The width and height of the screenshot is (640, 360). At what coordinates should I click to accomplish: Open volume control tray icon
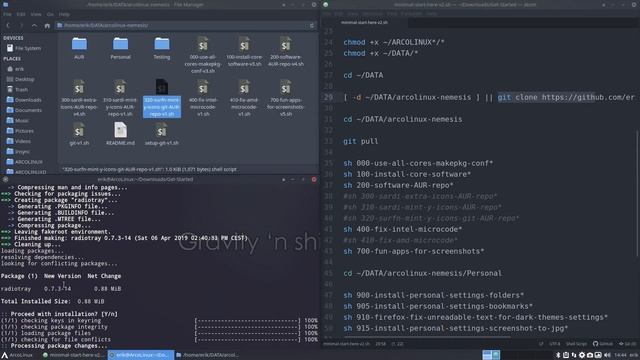click(607, 355)
